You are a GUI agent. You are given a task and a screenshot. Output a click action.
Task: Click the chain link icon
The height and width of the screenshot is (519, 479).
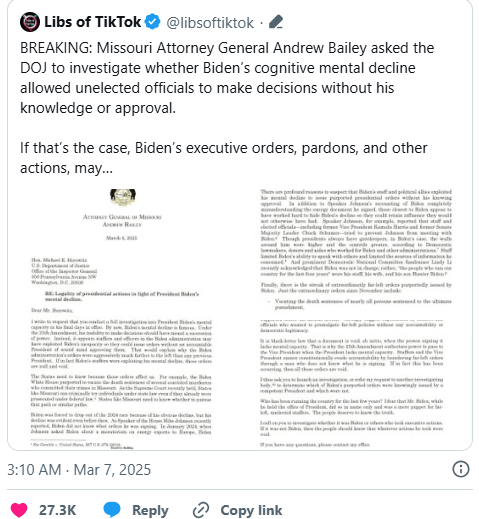(x=201, y=510)
